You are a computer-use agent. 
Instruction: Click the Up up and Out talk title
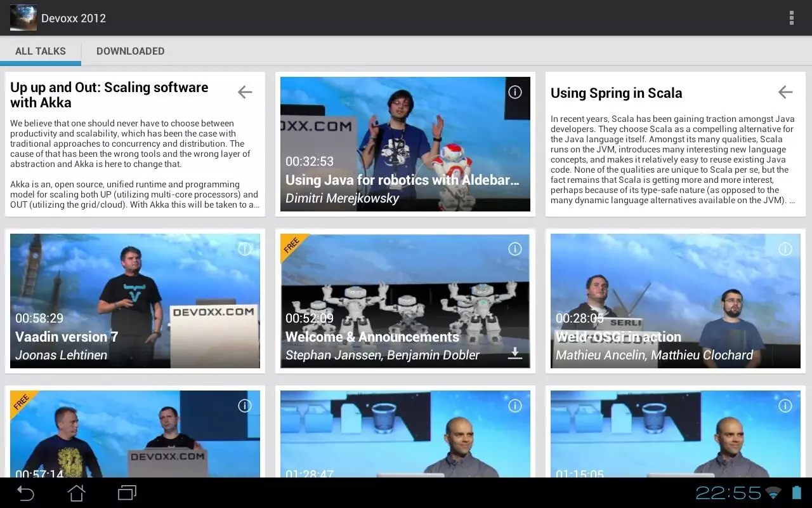[109, 95]
